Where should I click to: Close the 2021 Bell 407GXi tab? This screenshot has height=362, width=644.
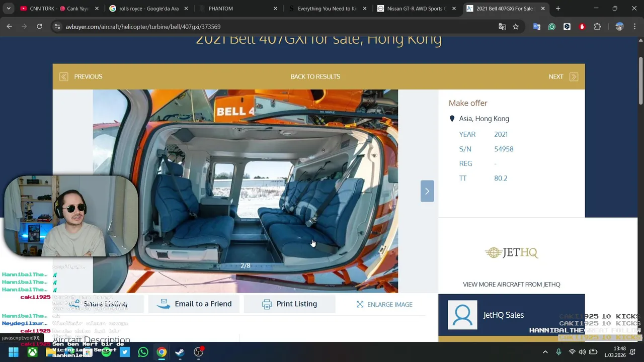coord(543,9)
